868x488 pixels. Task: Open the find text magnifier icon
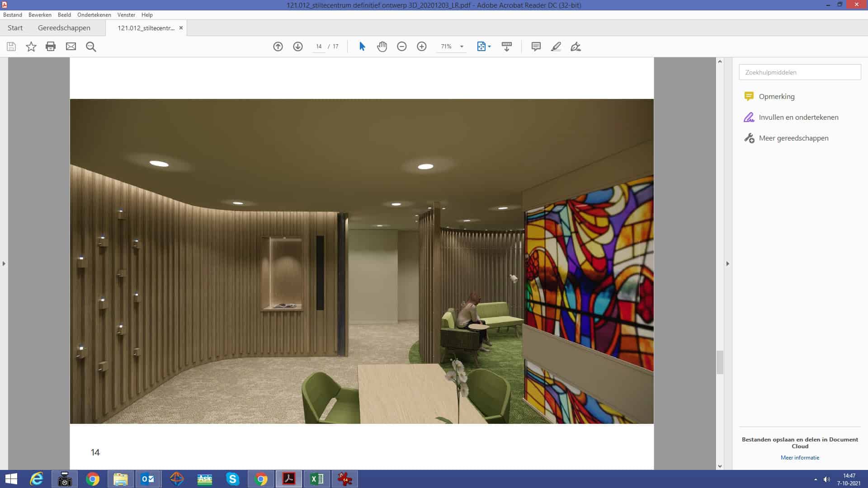[91, 47]
